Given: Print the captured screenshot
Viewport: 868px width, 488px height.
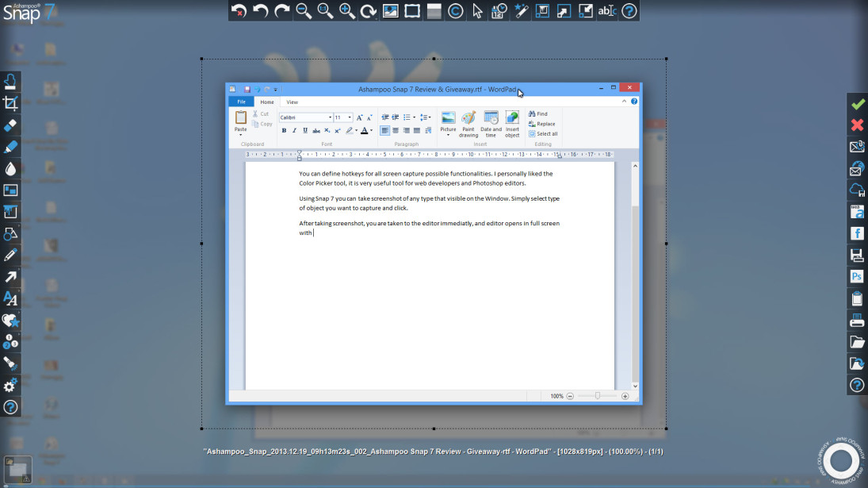Looking at the screenshot, I should click(x=858, y=321).
